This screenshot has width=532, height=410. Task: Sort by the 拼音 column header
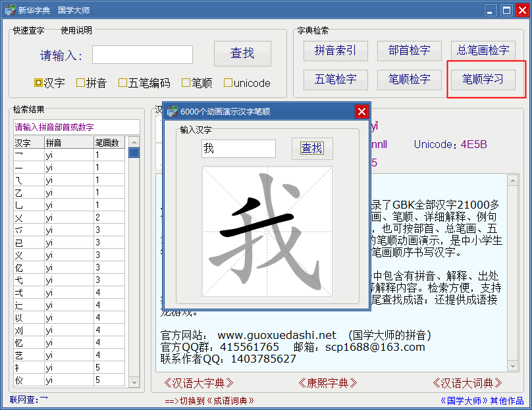coord(69,142)
